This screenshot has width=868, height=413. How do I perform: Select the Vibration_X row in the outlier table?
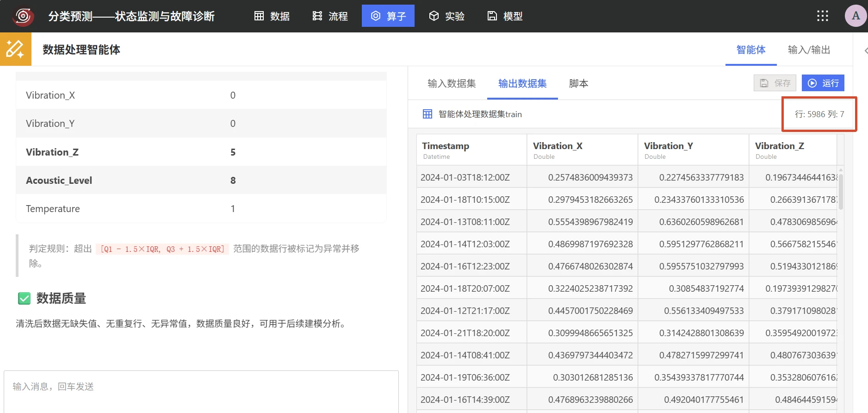click(x=201, y=95)
